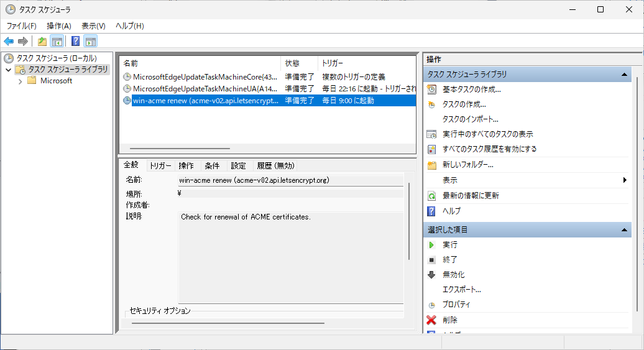This screenshot has width=644, height=350.
Task: Sort tasks by the トリガー column header
Action: (x=367, y=63)
